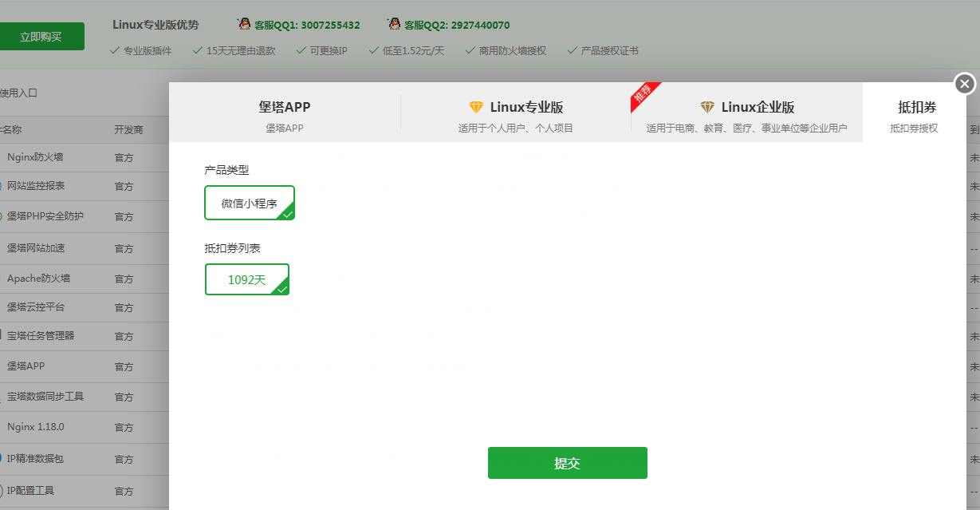The width and height of the screenshot is (980, 510).
Task: Click the 15天无理由退款 advantage text
Action: (241, 51)
